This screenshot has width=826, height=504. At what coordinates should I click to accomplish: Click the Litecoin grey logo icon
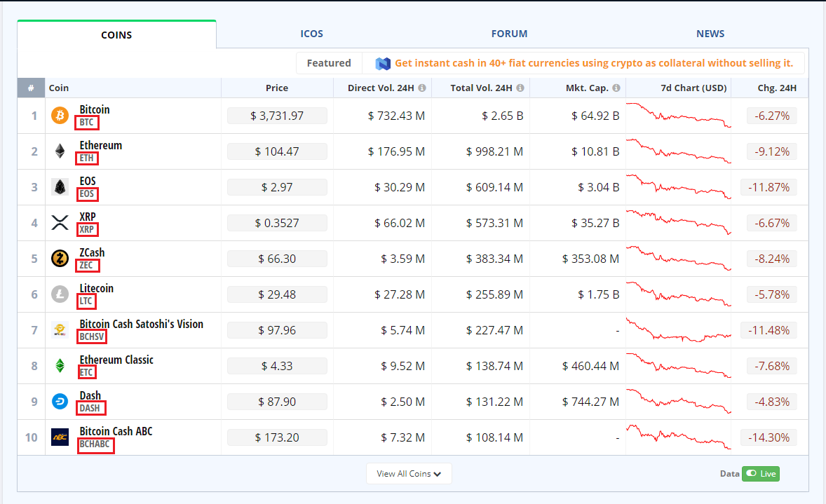pyautogui.click(x=60, y=294)
